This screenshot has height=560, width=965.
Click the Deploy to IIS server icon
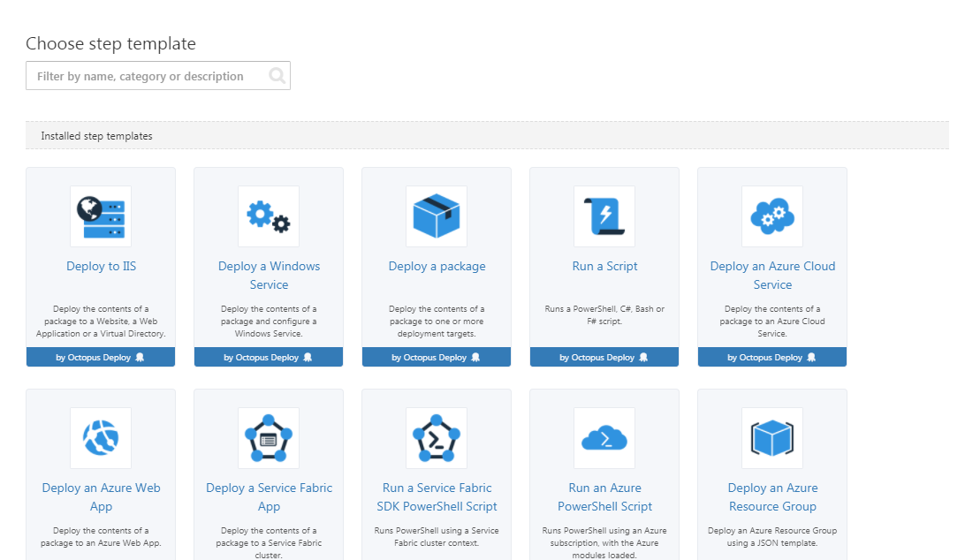(100, 216)
